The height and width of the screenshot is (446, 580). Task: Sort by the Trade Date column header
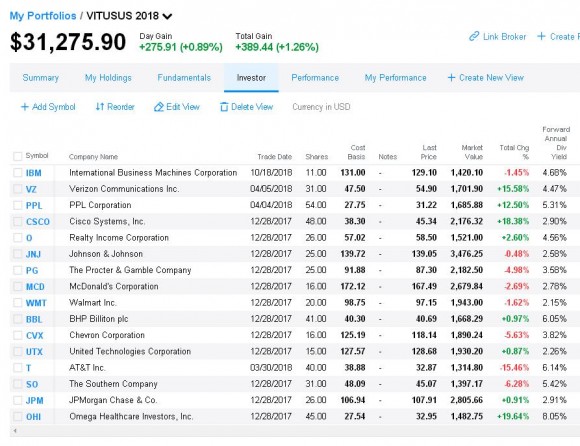pyautogui.click(x=275, y=157)
